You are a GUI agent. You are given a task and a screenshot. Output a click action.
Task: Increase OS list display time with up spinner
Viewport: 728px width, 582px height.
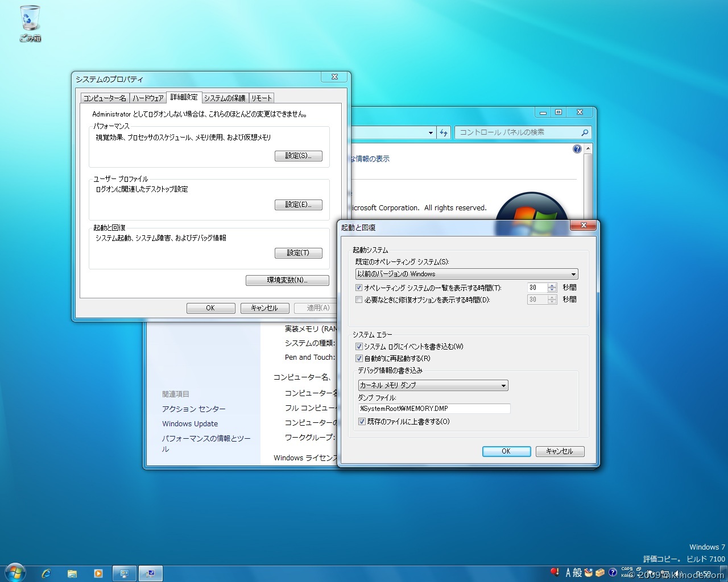552,285
